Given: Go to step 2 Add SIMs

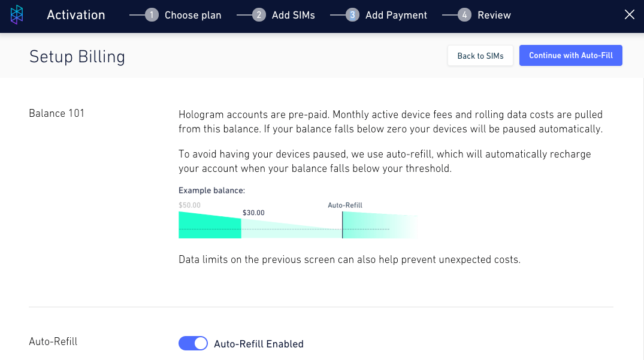Looking at the screenshot, I should [283, 15].
